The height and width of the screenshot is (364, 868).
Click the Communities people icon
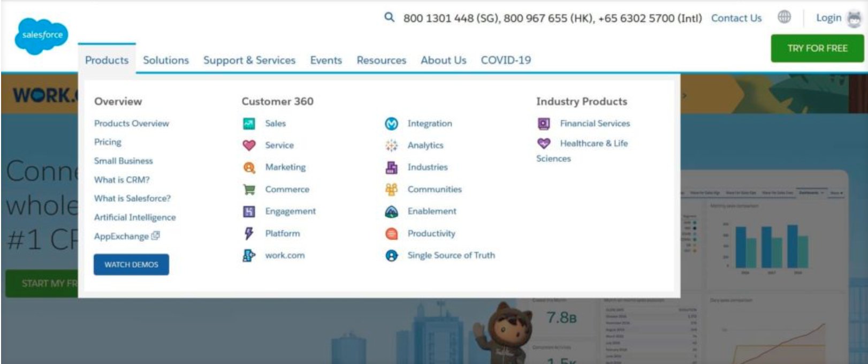(x=392, y=189)
